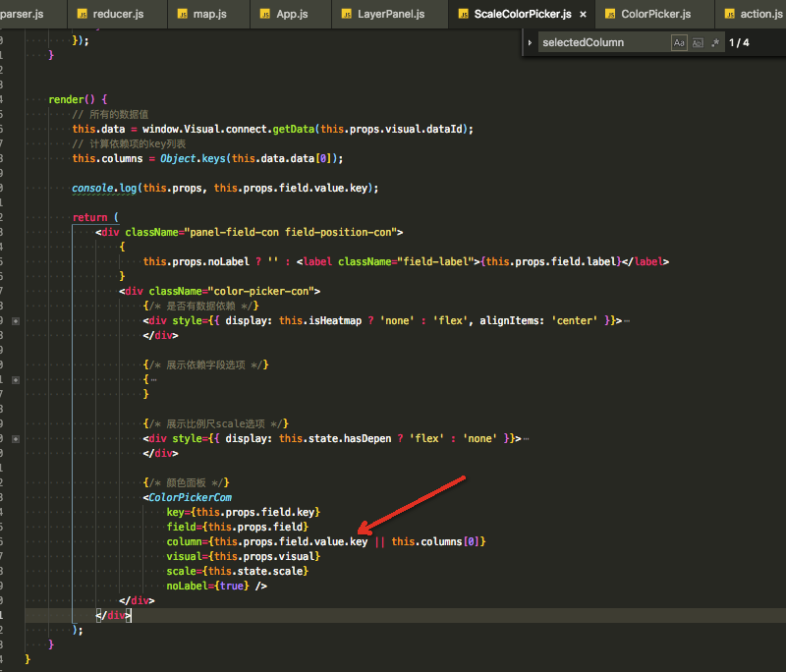This screenshot has height=672, width=786.
Task: Toggle Use Regular Expression in find widget
Action: (x=715, y=42)
